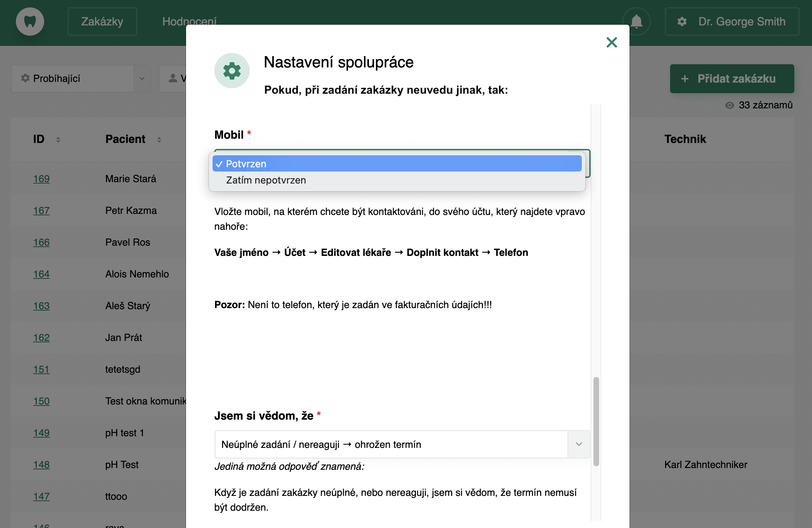Click the eye icon next to 33 záznamů
Image resolution: width=812 pixels, height=528 pixels.
coord(729,105)
